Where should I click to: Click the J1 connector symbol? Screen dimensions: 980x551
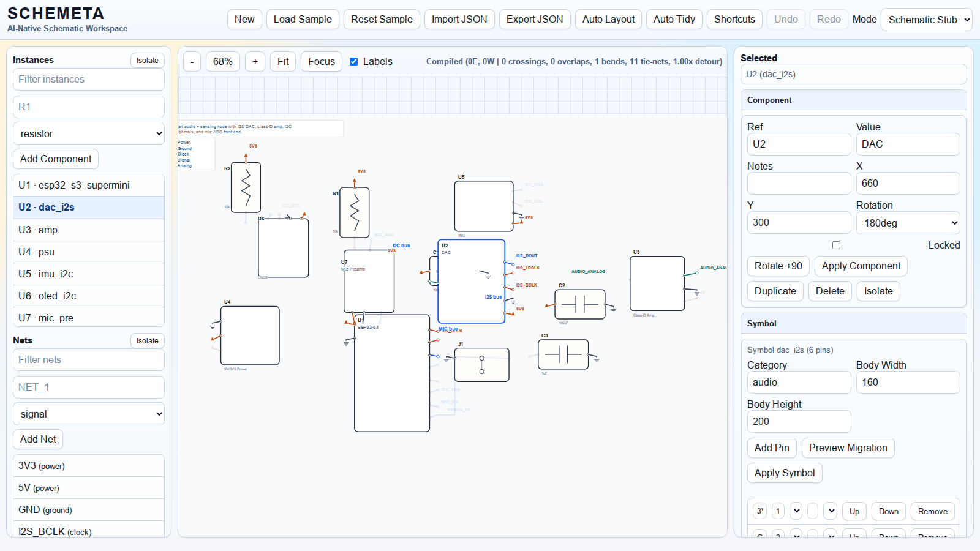coord(482,365)
